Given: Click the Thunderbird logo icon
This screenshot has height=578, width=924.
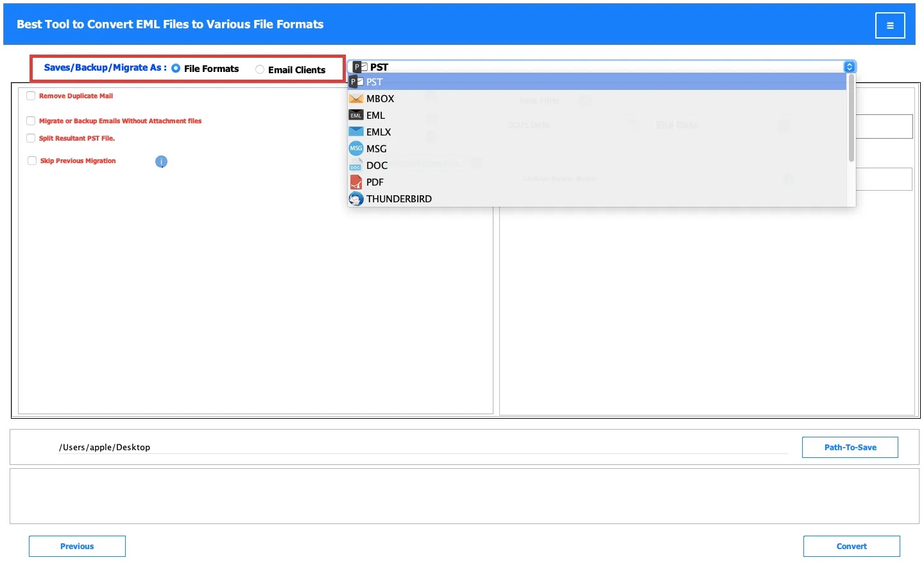Looking at the screenshot, I should pos(356,199).
